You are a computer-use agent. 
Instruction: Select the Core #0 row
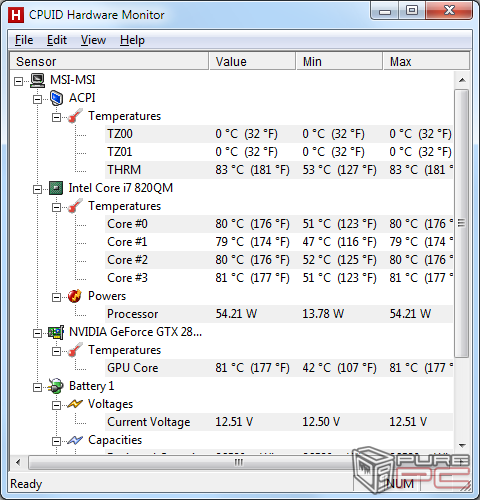click(x=279, y=224)
